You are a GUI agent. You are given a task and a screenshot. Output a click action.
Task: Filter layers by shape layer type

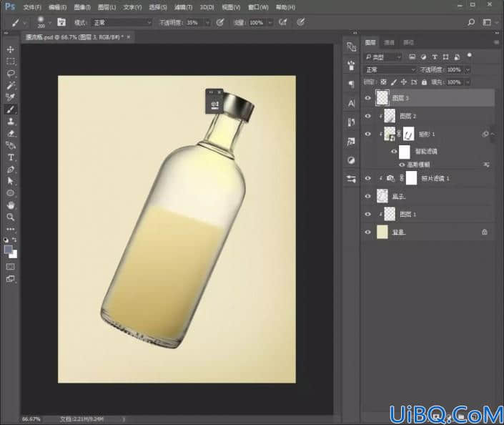(x=445, y=57)
